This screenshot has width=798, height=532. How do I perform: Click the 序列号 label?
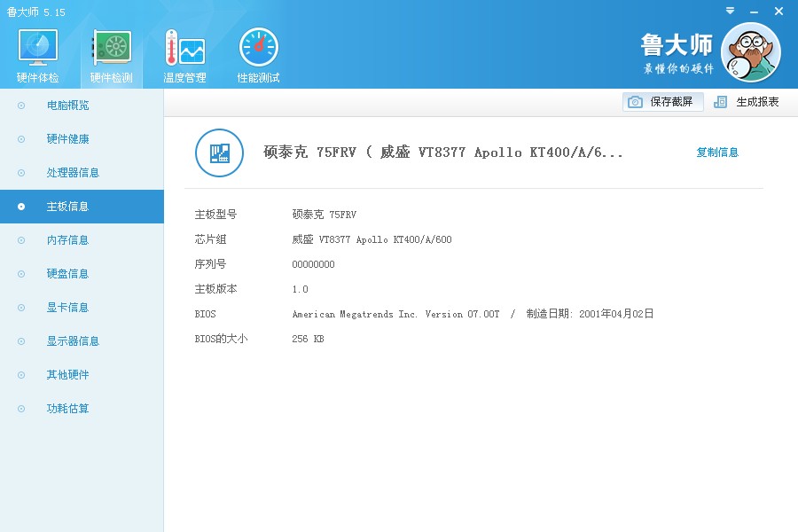click(210, 264)
